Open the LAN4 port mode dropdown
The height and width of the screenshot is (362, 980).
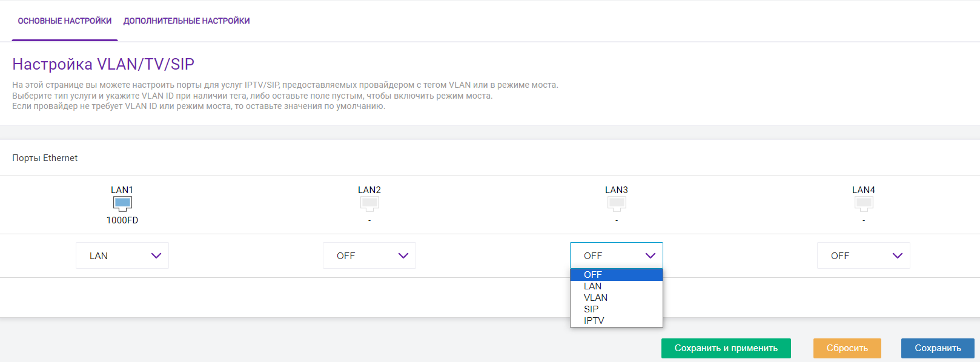[x=864, y=255]
